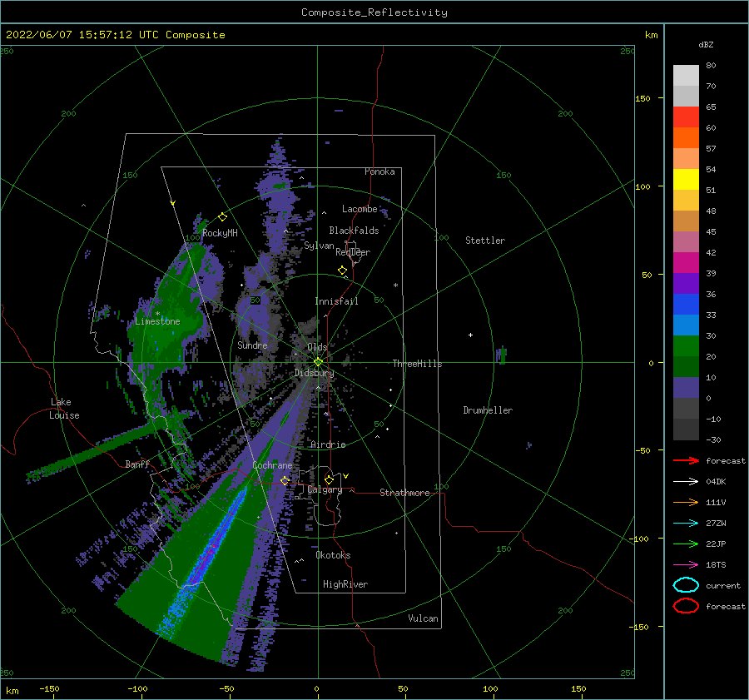Click the cyan 27ZW arrow legend icon

[686, 524]
